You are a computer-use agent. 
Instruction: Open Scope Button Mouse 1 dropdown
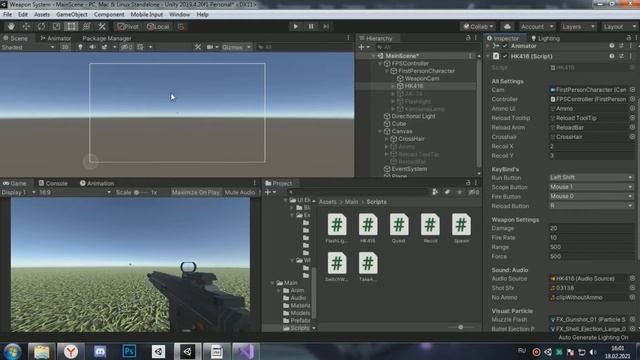click(x=591, y=187)
